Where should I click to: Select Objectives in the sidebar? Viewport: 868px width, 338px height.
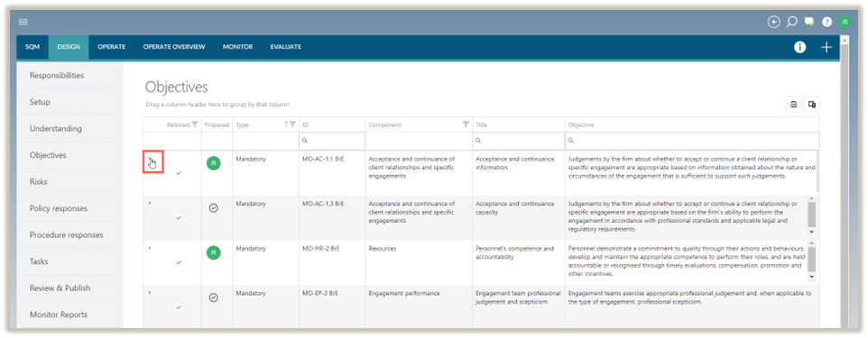point(48,155)
